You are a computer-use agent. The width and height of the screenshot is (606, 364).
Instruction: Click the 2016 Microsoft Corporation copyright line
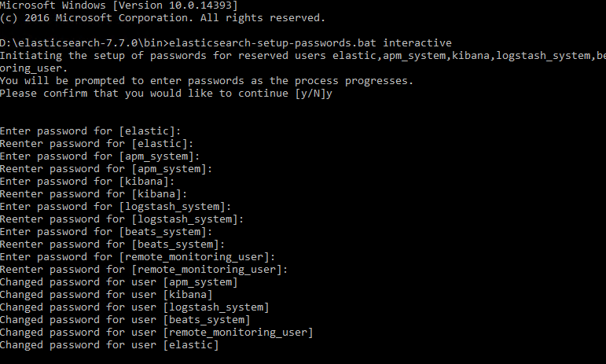[163, 18]
